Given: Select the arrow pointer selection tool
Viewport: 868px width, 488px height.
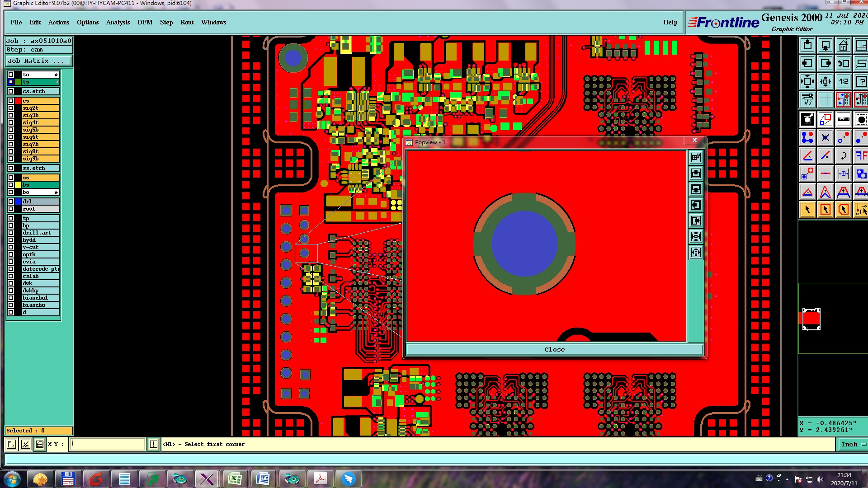Looking at the screenshot, I should click(807, 210).
